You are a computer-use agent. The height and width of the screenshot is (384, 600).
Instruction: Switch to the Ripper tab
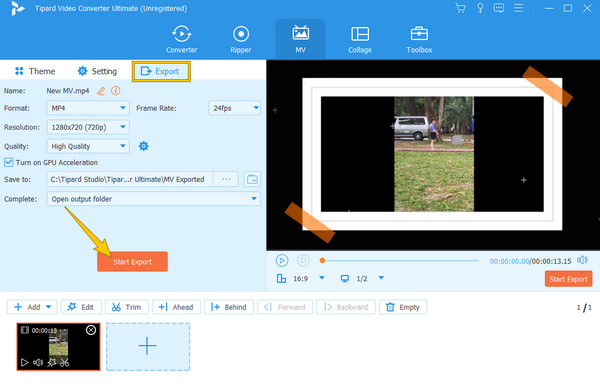(241, 39)
